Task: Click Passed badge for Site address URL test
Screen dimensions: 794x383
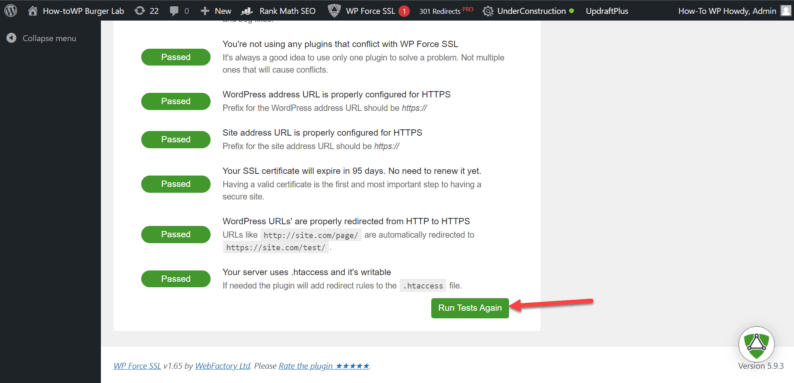Action: pos(176,139)
